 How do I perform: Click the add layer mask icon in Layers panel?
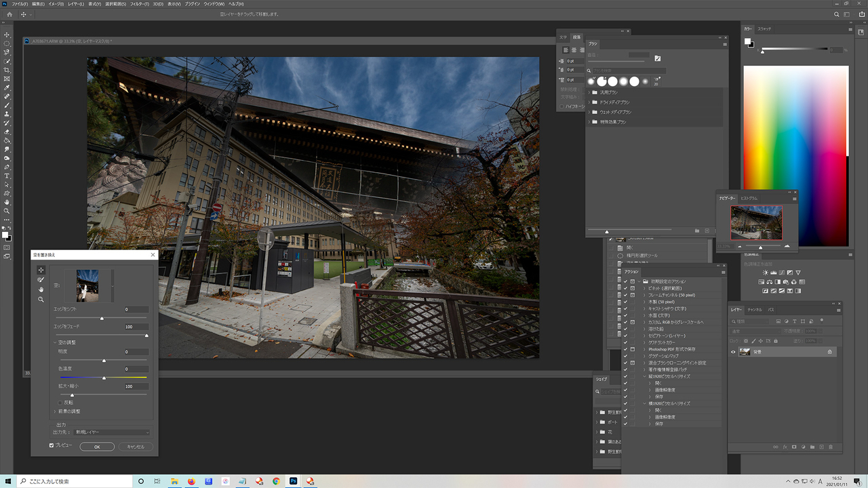click(793, 447)
